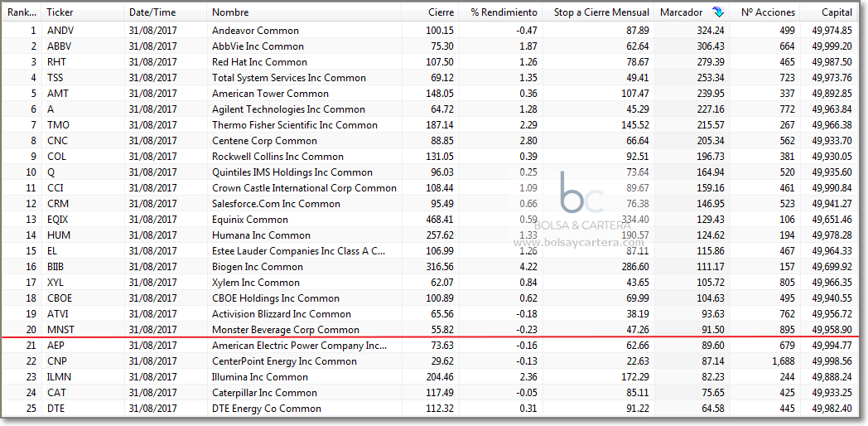
Task: Click the Marcador value 64.58
Action: coord(712,409)
